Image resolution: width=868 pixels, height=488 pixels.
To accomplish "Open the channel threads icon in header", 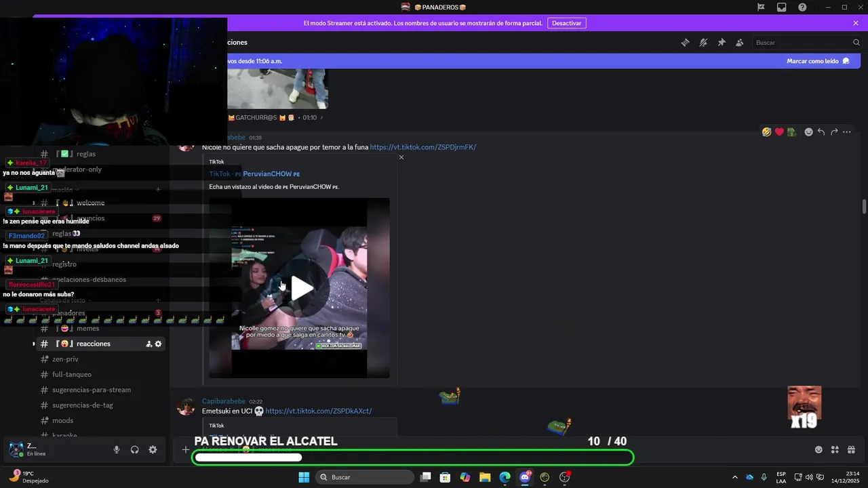I will pos(685,43).
